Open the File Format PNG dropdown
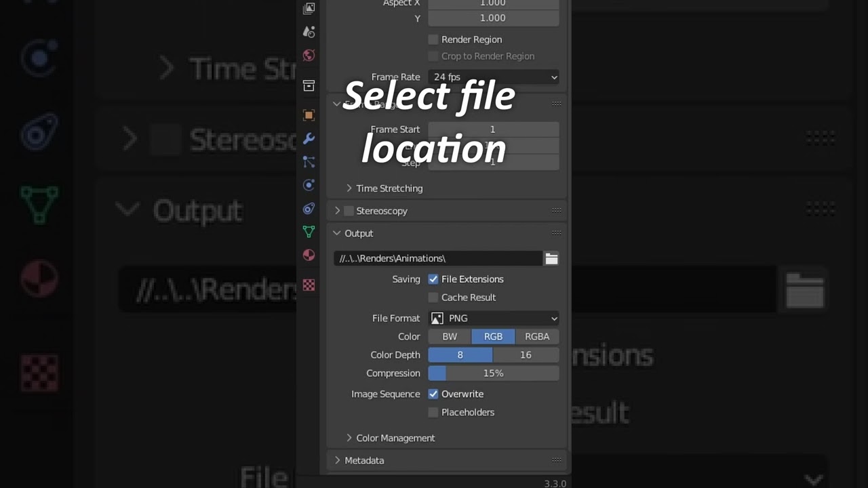The height and width of the screenshot is (488, 868). click(494, 318)
